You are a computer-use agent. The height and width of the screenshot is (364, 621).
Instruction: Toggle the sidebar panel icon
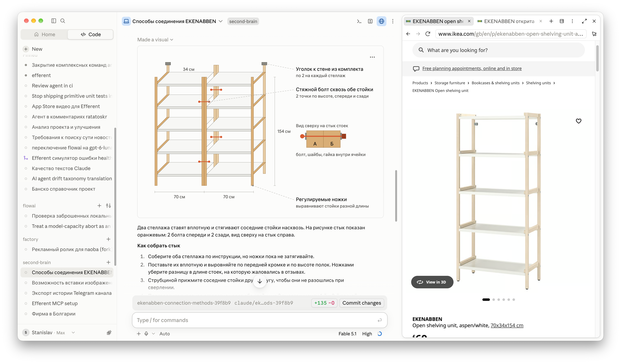pyautogui.click(x=53, y=21)
